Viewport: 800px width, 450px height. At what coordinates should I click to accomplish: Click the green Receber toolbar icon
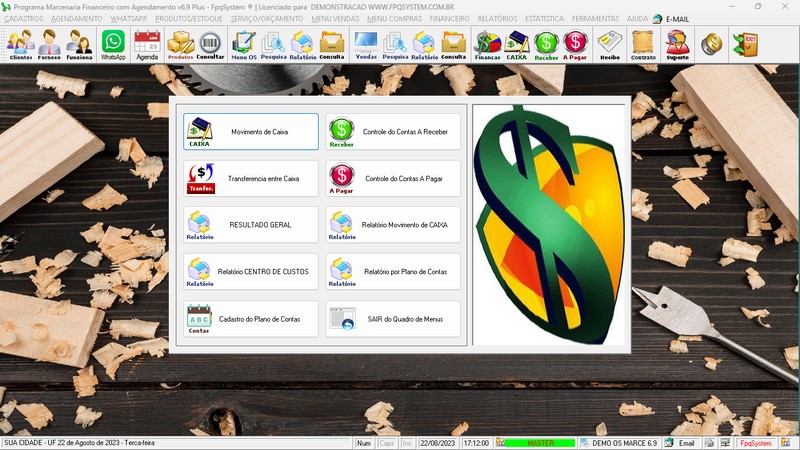(546, 45)
